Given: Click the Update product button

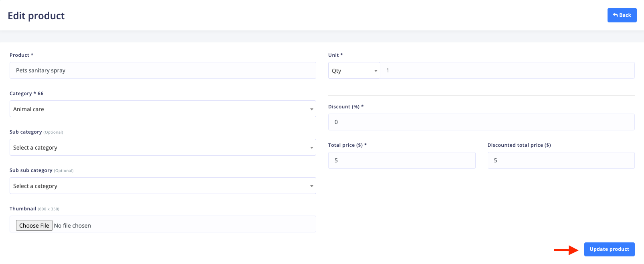Looking at the screenshot, I should pyautogui.click(x=609, y=249).
